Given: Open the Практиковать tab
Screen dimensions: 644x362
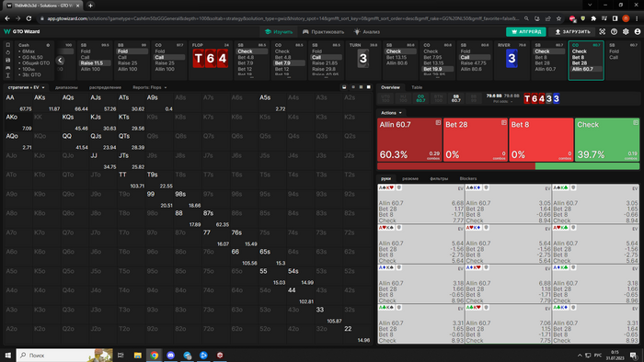Looking at the screenshot, I should [323, 31].
